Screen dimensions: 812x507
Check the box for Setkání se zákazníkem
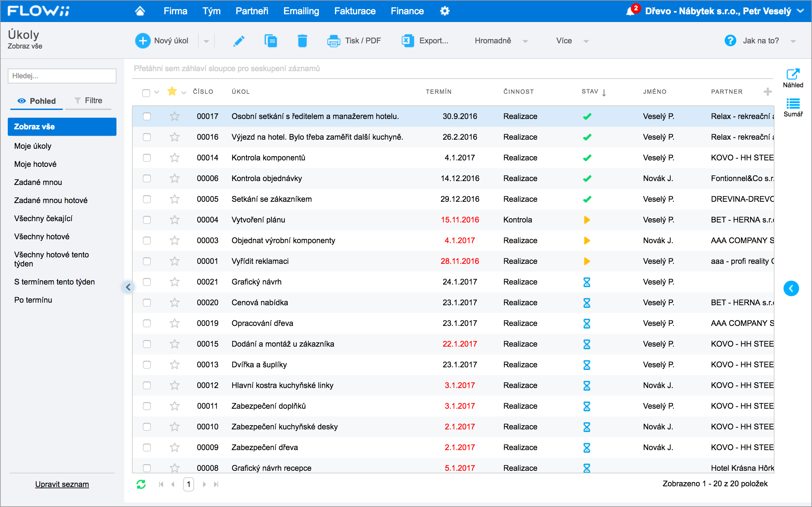tap(147, 199)
